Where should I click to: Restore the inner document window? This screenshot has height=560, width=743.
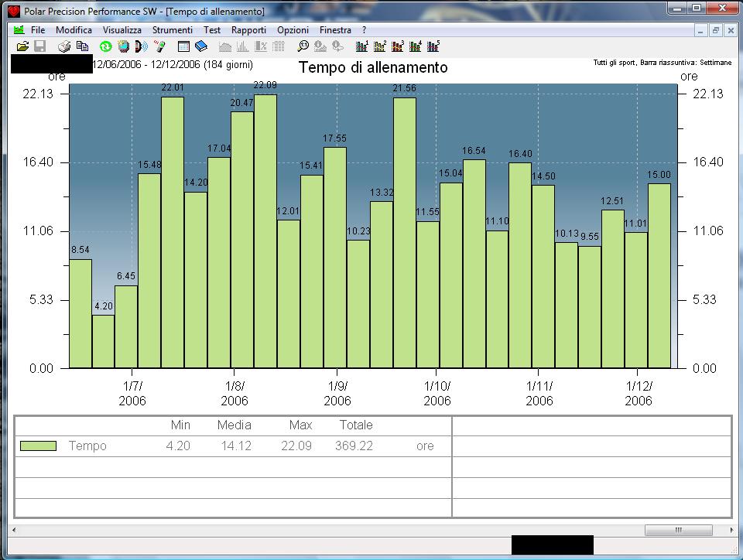click(715, 30)
